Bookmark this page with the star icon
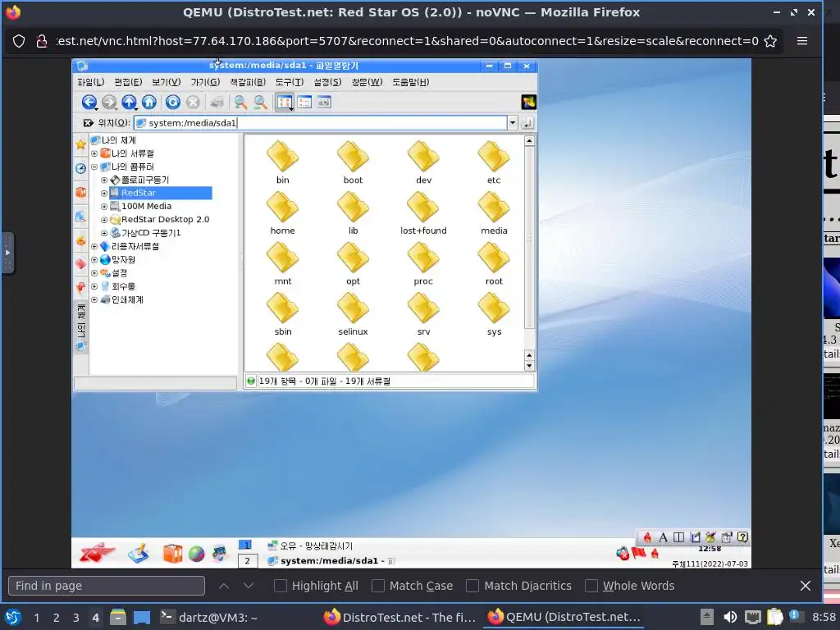Viewport: 840px width, 630px height. point(770,41)
